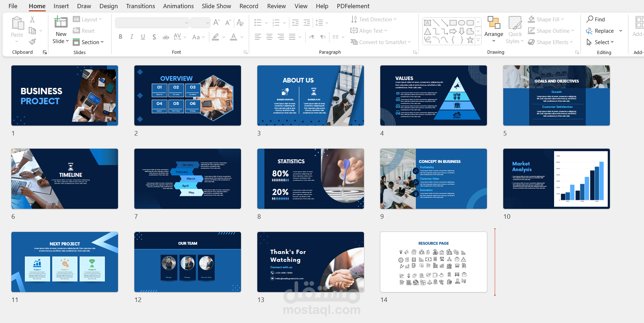644x323 pixels.
Task: Pick the text highlight color
Action: click(215, 37)
